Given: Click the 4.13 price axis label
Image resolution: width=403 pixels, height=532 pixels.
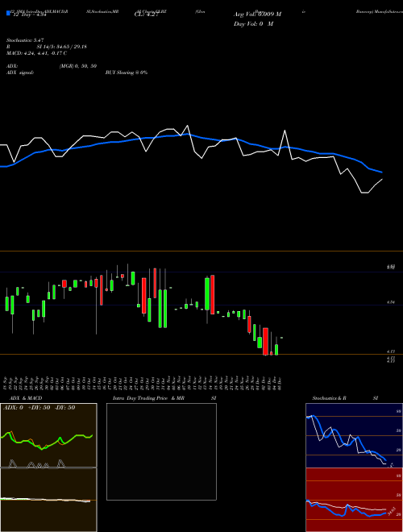Looking at the screenshot, I should point(390,351).
